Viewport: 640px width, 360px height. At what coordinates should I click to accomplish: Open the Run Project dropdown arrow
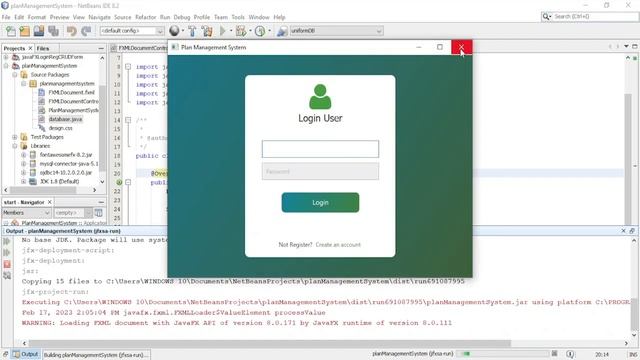[x=231, y=31]
